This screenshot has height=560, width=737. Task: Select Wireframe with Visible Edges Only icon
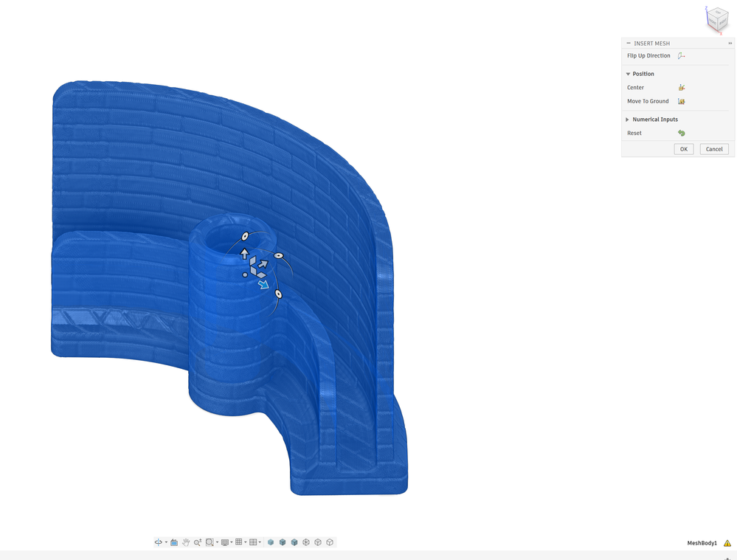pyautogui.click(x=330, y=542)
